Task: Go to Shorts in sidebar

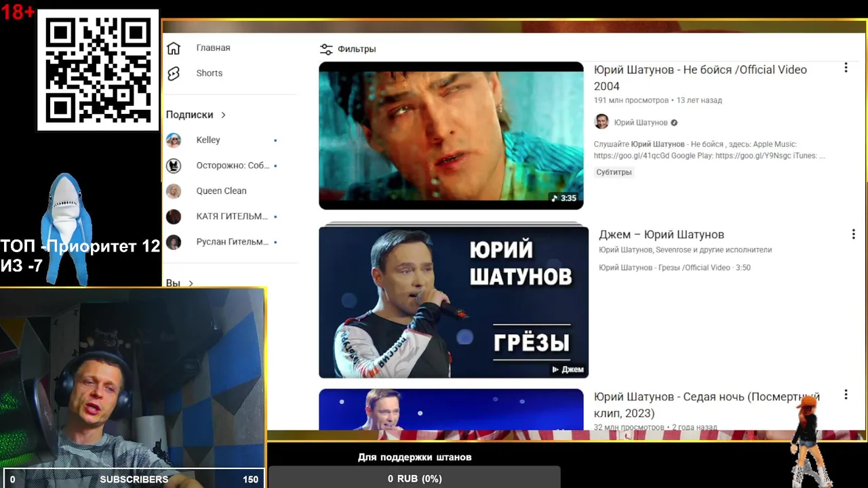Action: [210, 73]
